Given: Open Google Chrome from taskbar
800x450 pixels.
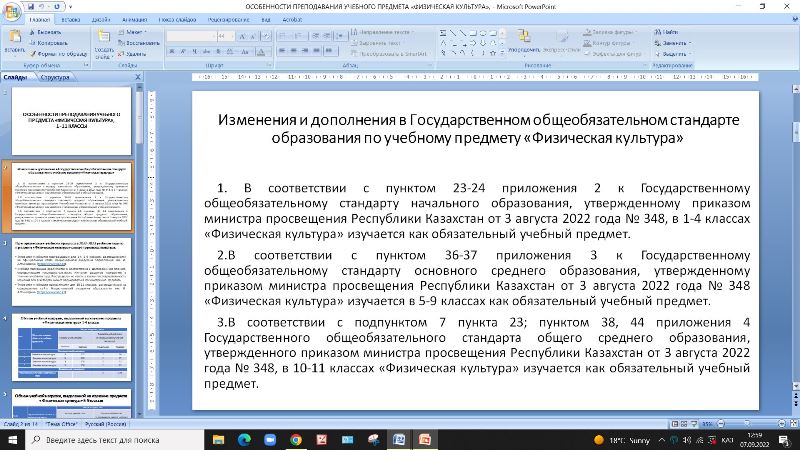Looking at the screenshot, I should pos(295,439).
